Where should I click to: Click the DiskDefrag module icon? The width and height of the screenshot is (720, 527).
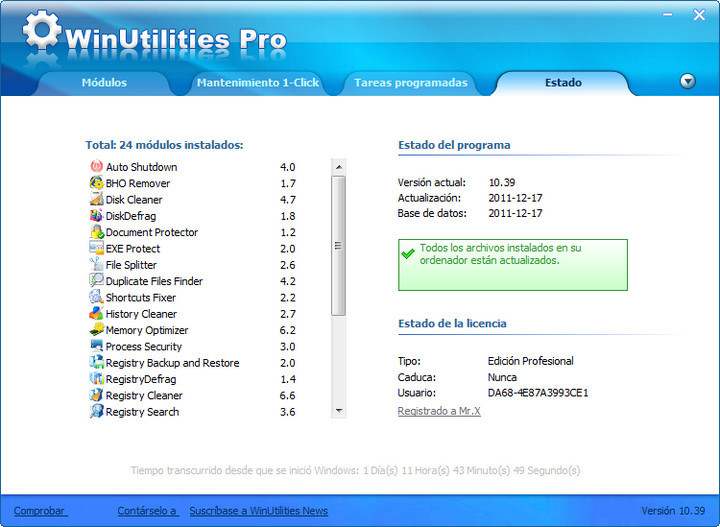(x=96, y=215)
